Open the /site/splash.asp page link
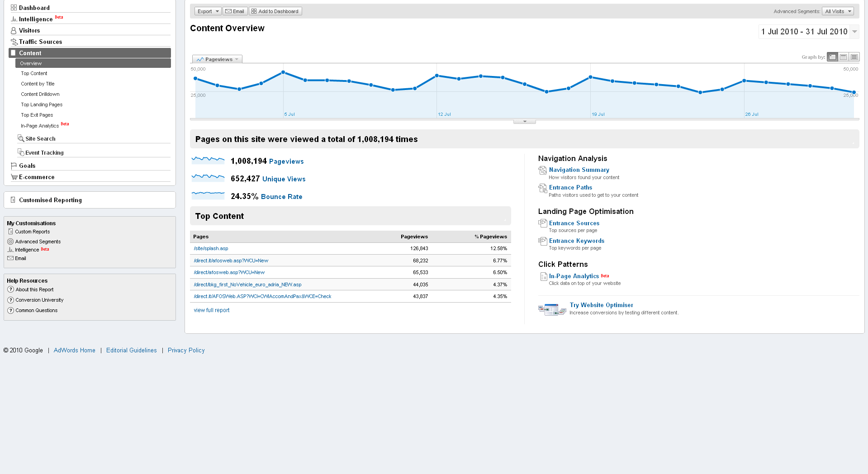This screenshot has width=868, height=474. point(211,248)
